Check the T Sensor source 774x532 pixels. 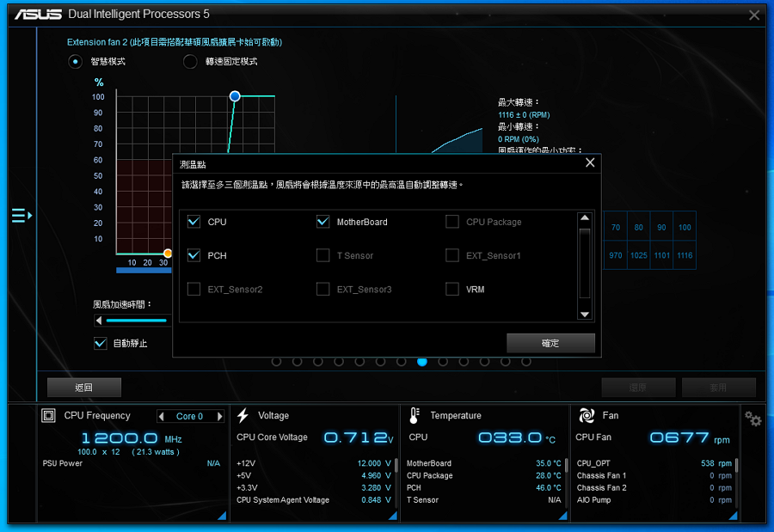coord(322,255)
